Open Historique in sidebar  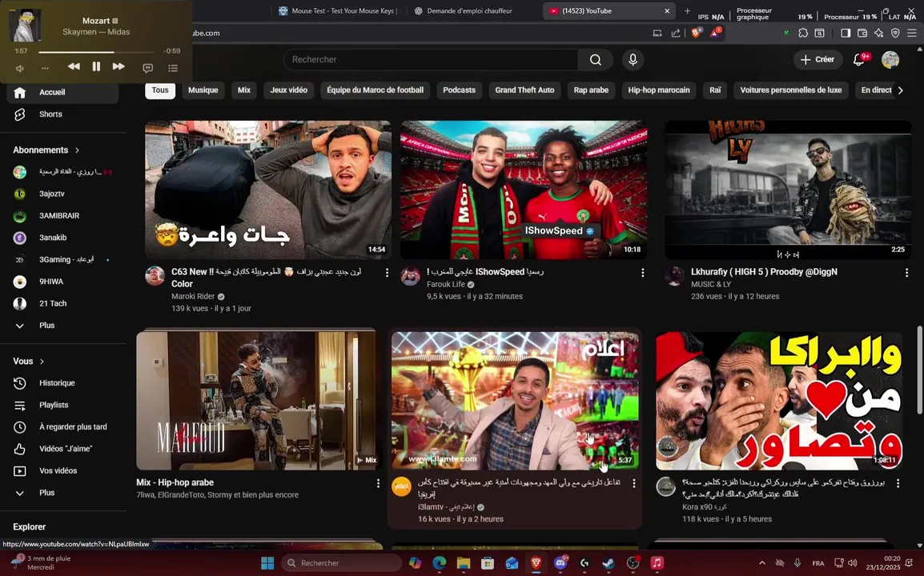pyautogui.click(x=63, y=383)
